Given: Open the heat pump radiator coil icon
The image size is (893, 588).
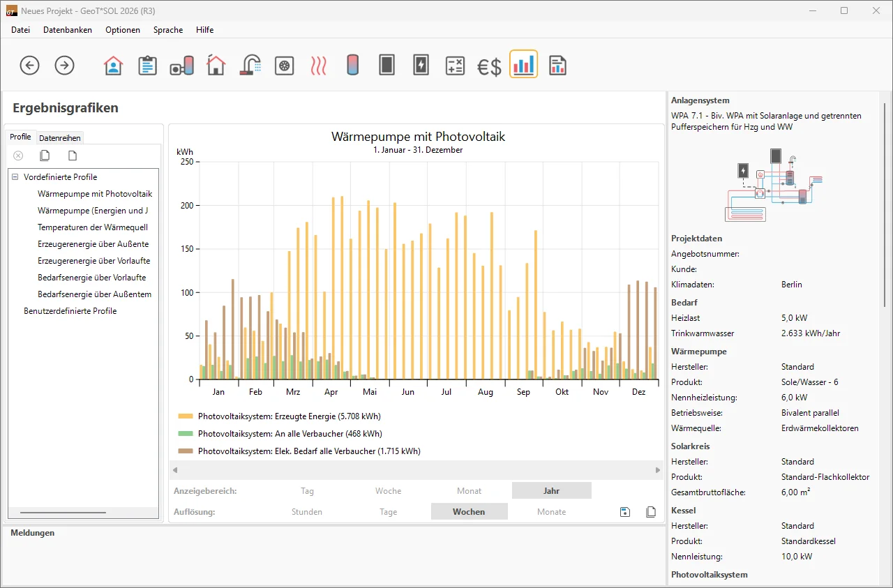Looking at the screenshot, I should click(318, 66).
